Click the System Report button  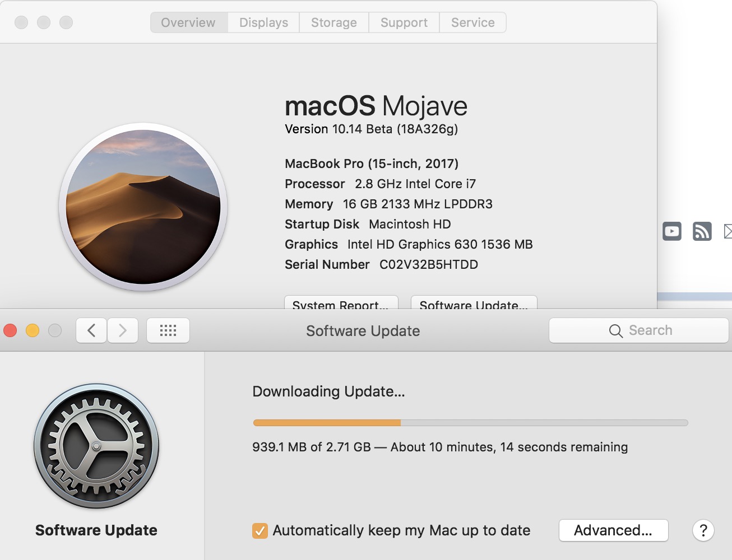point(341,303)
